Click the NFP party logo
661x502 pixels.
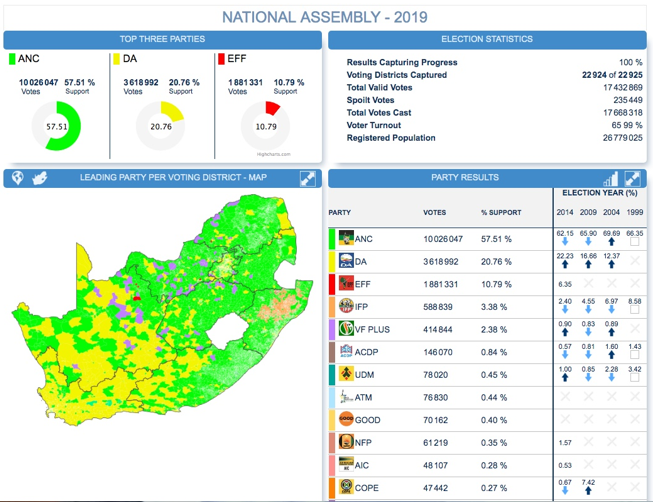point(346,442)
